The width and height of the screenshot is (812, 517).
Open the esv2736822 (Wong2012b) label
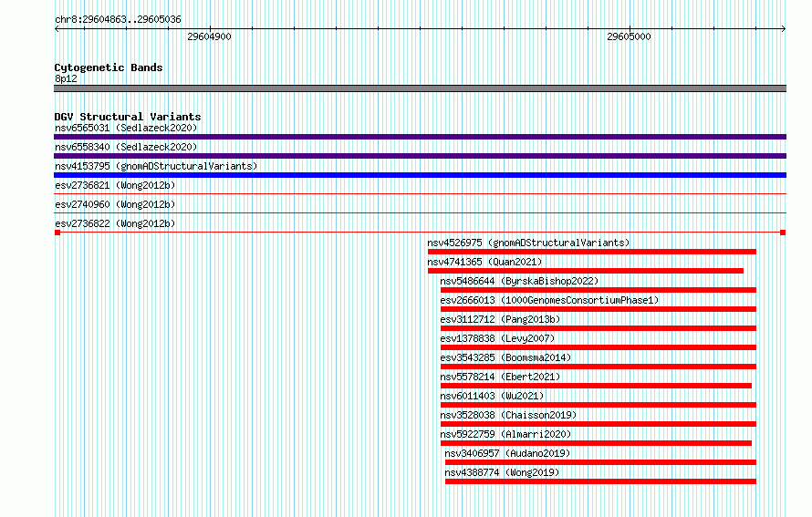115,223
